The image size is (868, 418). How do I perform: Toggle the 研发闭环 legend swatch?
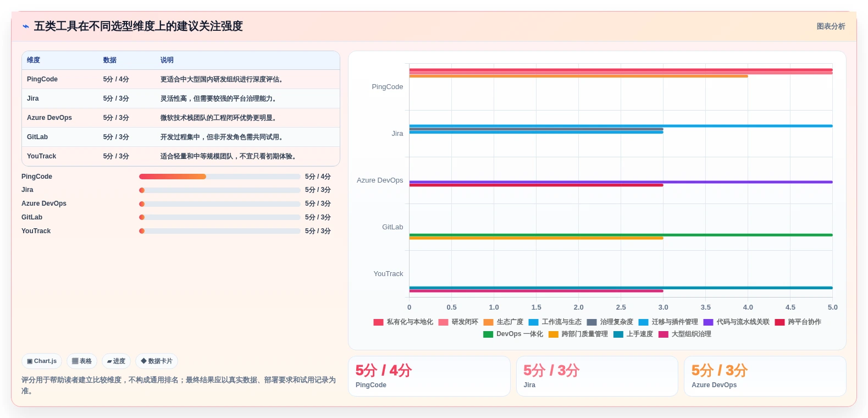443,322
